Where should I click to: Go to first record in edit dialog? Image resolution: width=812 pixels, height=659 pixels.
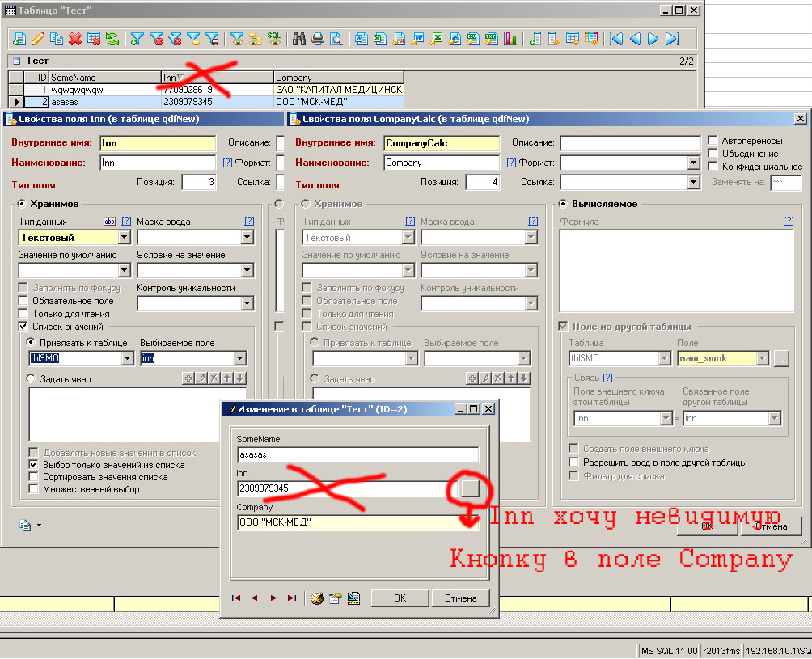(236, 598)
